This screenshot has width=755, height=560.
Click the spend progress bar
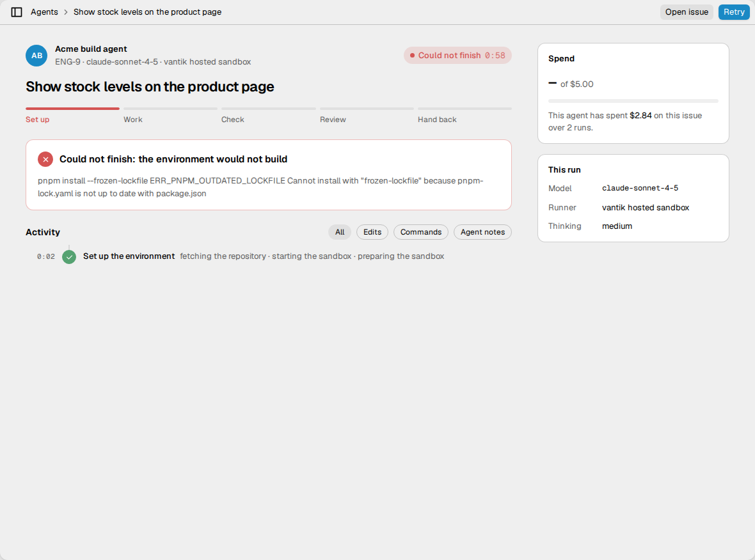(633, 101)
